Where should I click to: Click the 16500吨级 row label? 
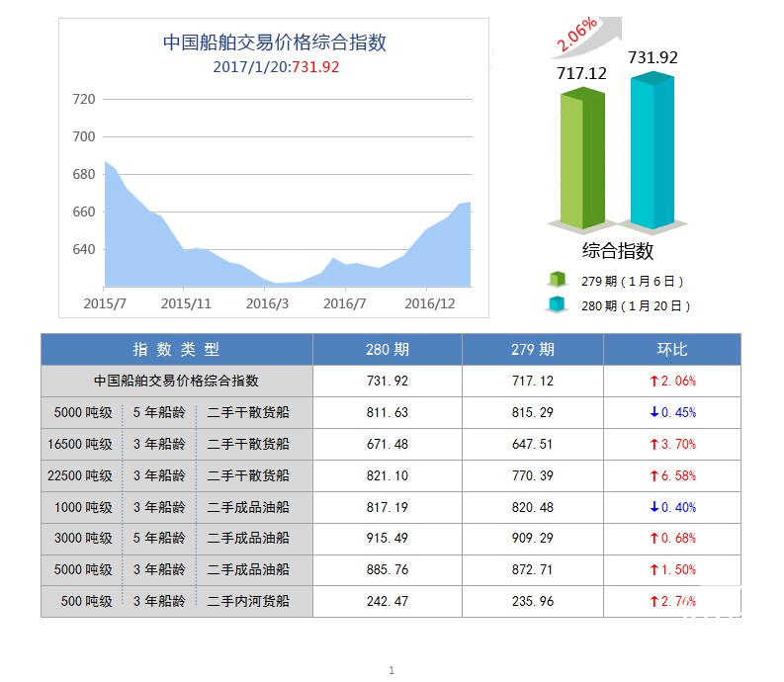[x=80, y=444]
